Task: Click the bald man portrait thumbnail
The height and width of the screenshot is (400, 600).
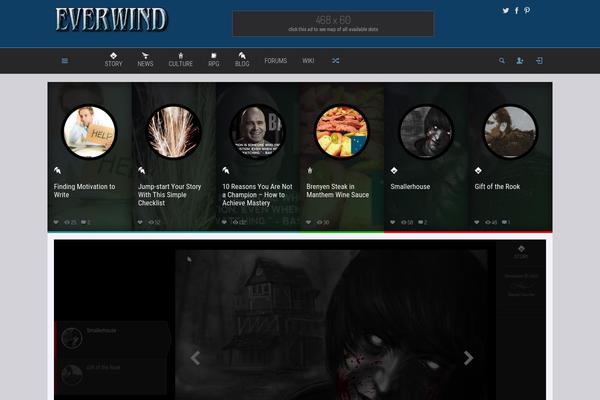Action: coord(258,132)
